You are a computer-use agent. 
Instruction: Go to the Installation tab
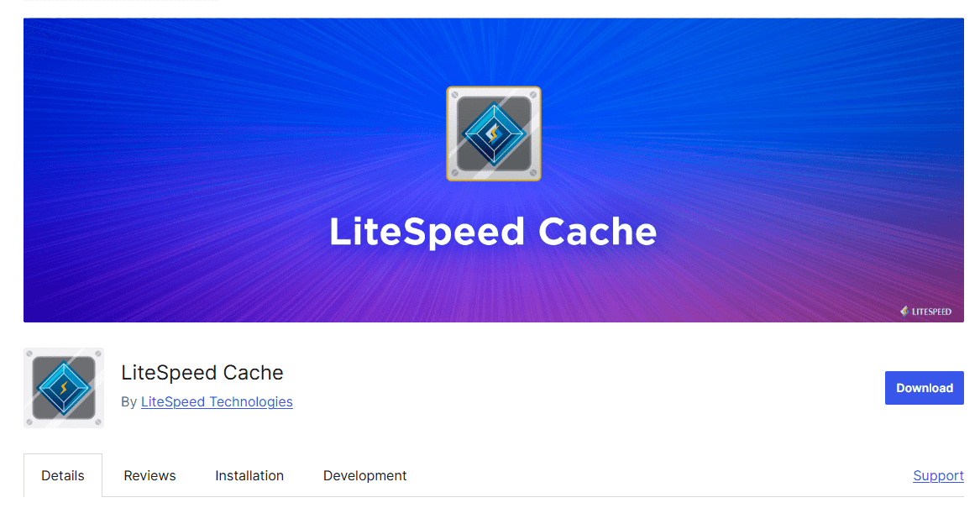[x=249, y=475]
